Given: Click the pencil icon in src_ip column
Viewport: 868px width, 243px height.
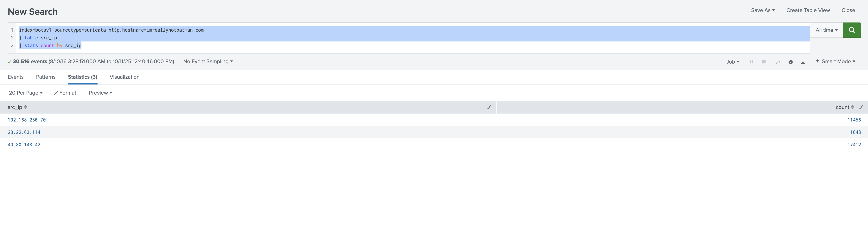Looking at the screenshot, I should click(489, 107).
